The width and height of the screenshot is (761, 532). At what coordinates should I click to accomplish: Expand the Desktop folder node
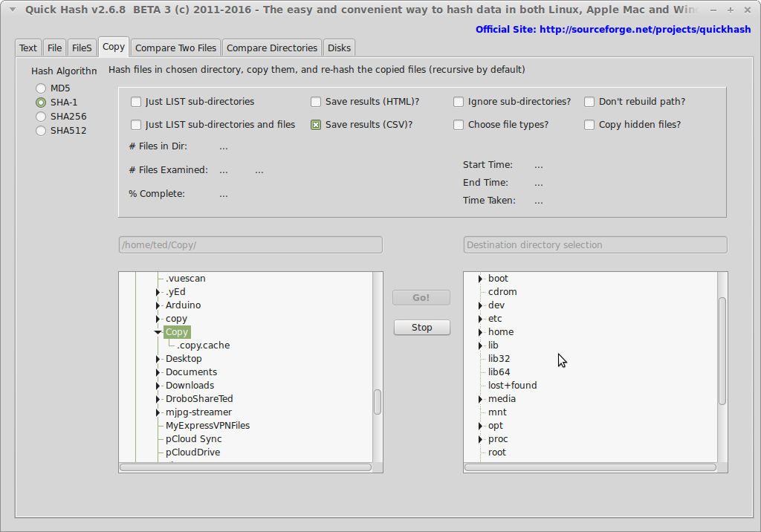[158, 359]
